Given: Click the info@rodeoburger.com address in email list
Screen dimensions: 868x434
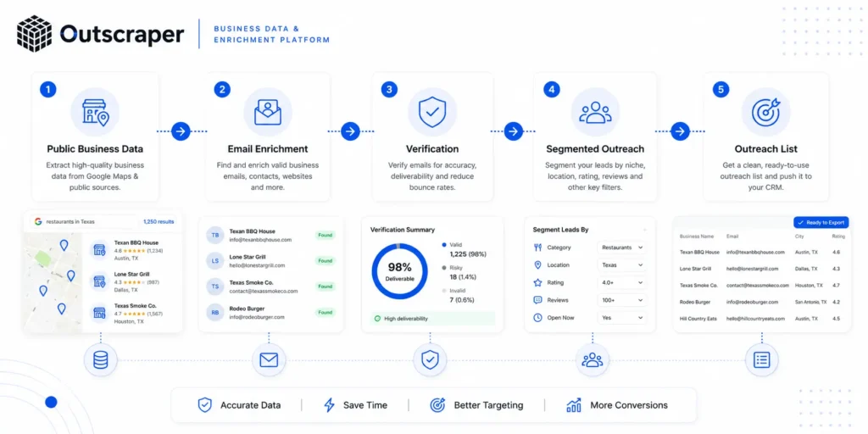Looking at the screenshot, I should coord(257,317).
